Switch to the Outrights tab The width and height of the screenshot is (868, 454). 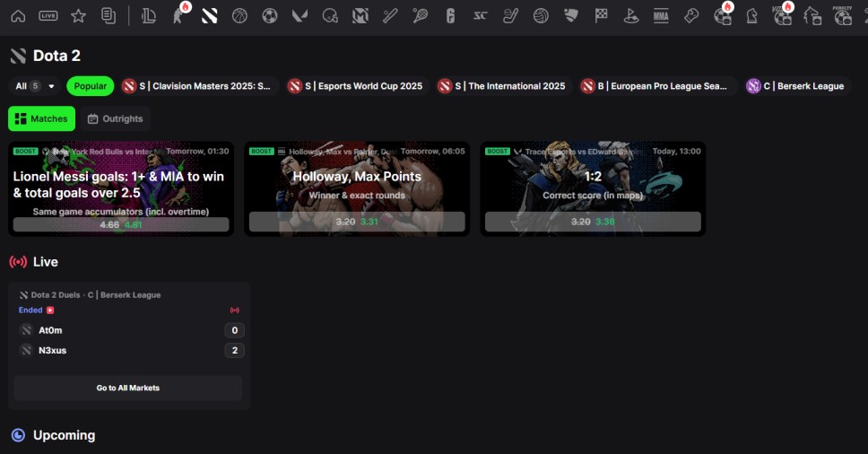(x=115, y=118)
